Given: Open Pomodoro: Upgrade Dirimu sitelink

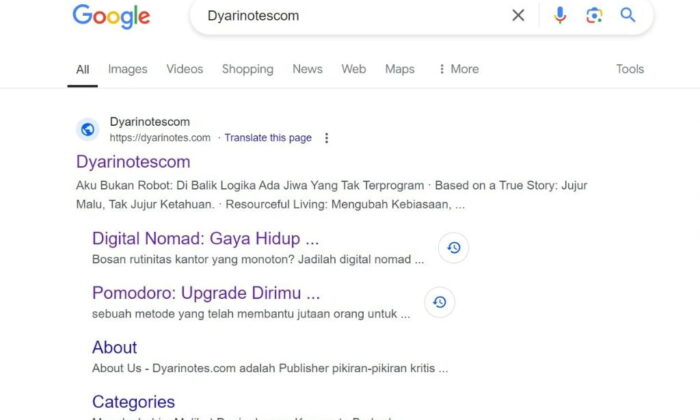Looking at the screenshot, I should [x=206, y=293].
